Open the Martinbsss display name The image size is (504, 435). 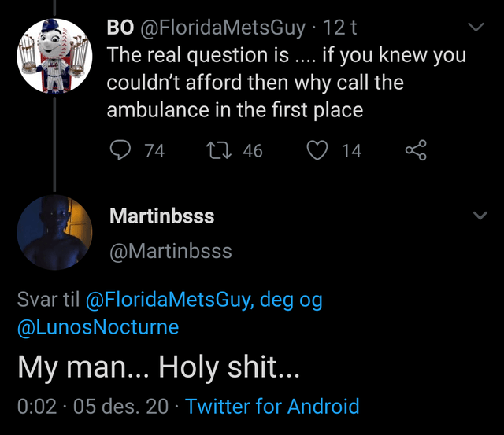[x=161, y=216]
